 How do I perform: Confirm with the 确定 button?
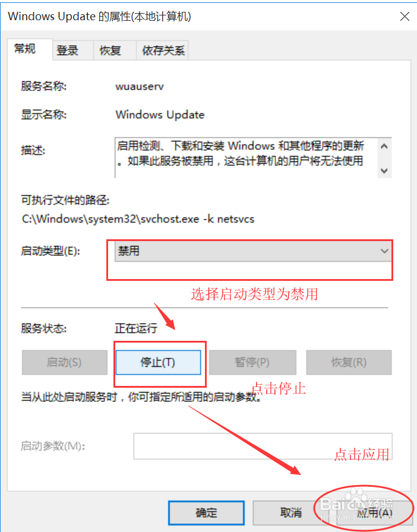click(x=207, y=512)
